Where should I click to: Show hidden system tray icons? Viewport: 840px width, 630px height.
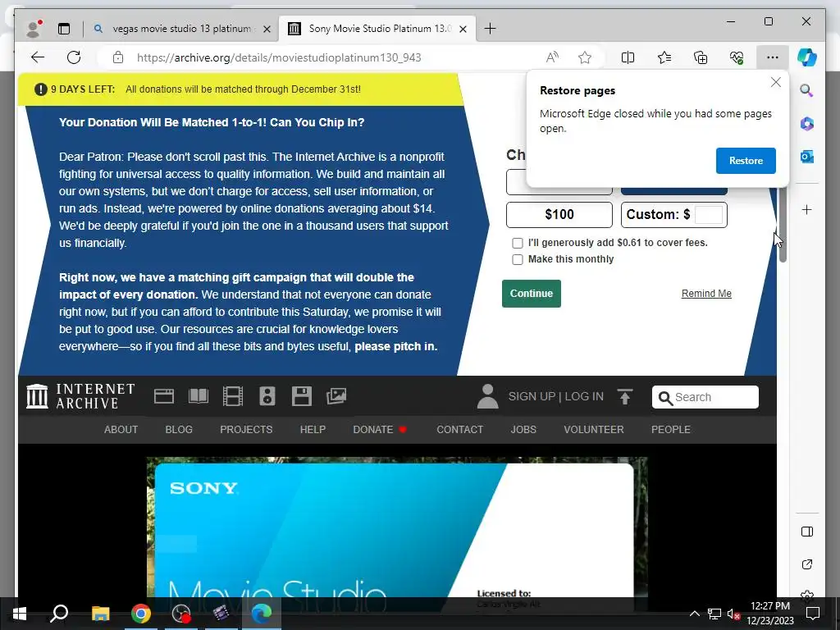[694, 614]
